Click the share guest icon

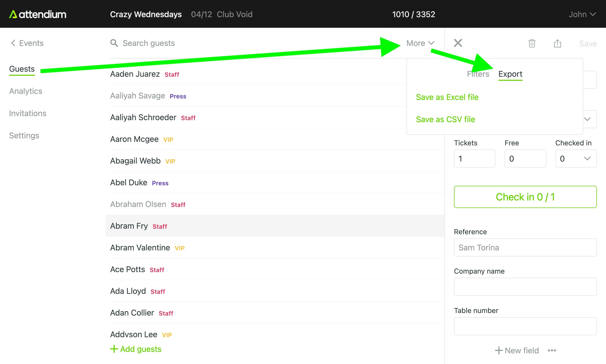(557, 43)
